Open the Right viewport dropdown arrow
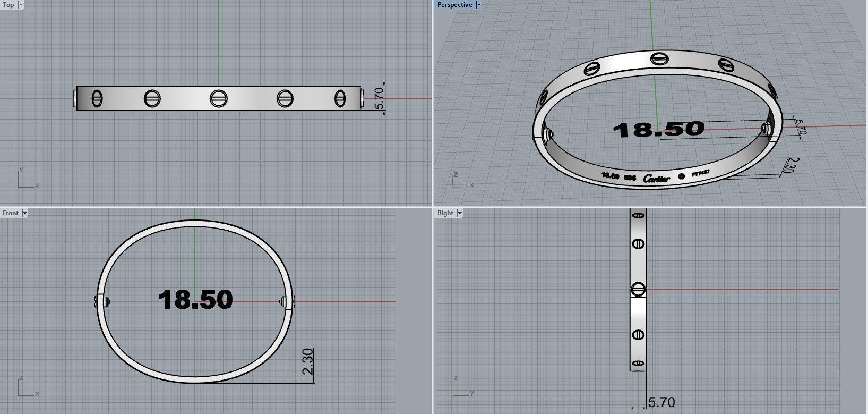This screenshot has height=414, width=868. tap(460, 213)
